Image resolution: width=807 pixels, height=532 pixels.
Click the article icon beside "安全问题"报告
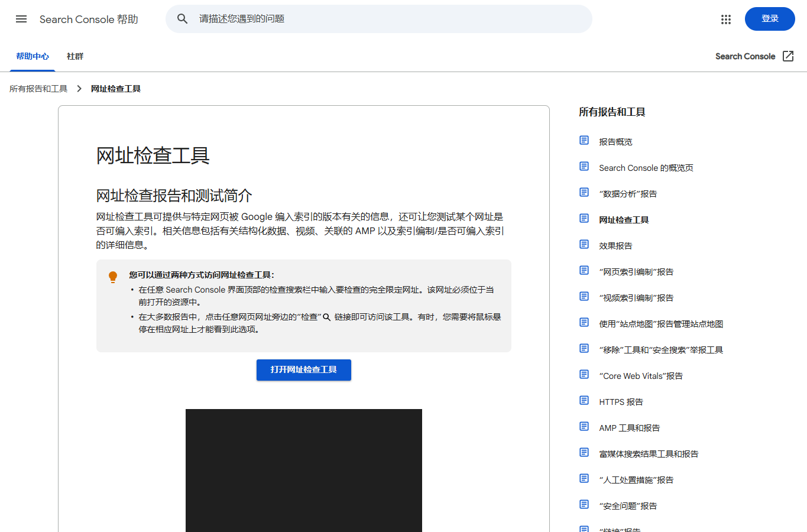[584, 504]
